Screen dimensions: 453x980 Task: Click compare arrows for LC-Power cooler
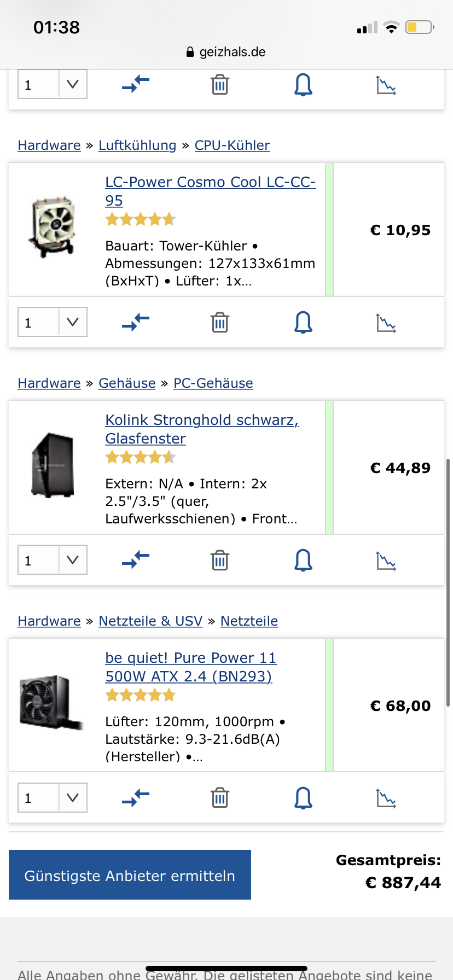(136, 323)
